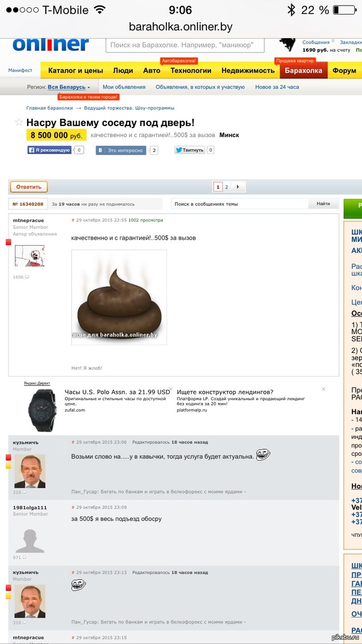362x644 pixels.
Task: Switch to the 'Каталог и цены' tab
Action: pos(75,71)
